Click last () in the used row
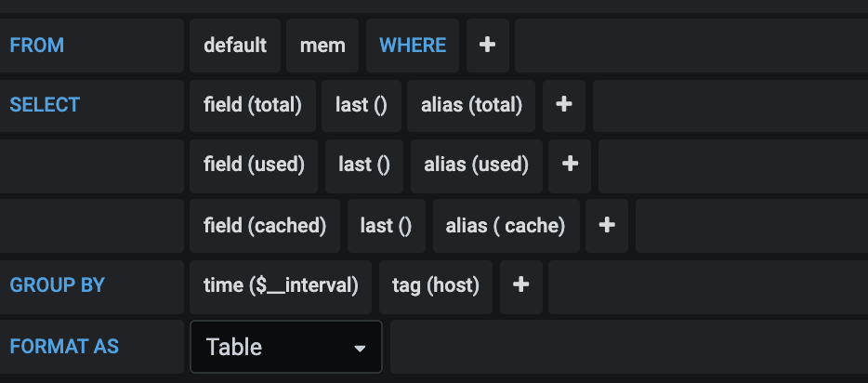868x383 pixels. pyautogui.click(x=363, y=165)
